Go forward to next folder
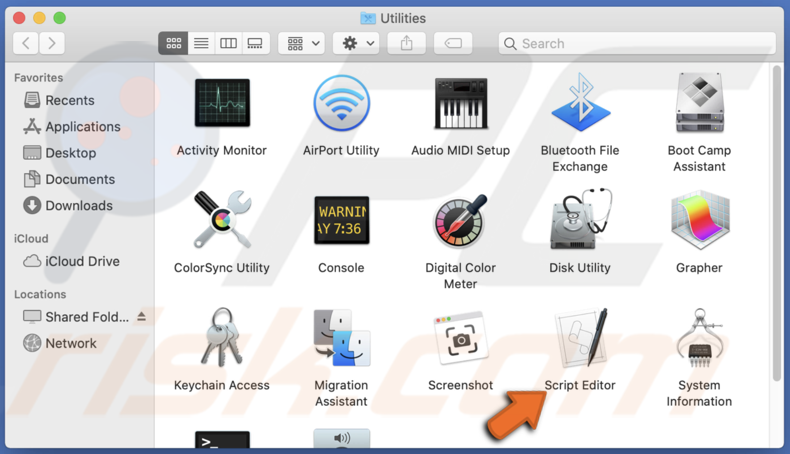Image resolution: width=790 pixels, height=454 pixels. 52,43
